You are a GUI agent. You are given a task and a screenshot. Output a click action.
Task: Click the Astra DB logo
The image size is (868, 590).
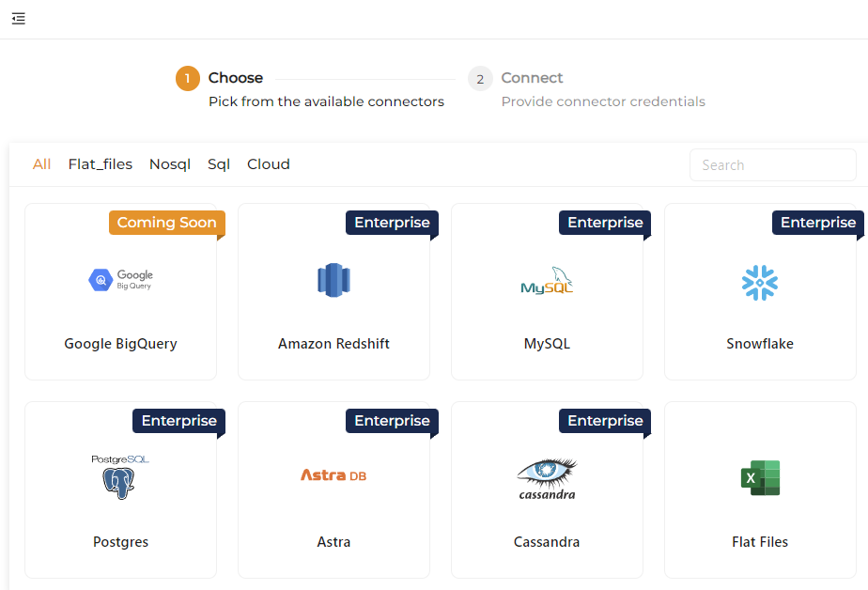pyautogui.click(x=333, y=475)
